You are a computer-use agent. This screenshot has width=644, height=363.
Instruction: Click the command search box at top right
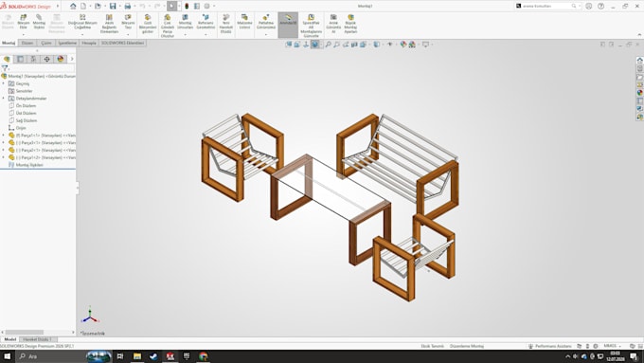point(548,7)
